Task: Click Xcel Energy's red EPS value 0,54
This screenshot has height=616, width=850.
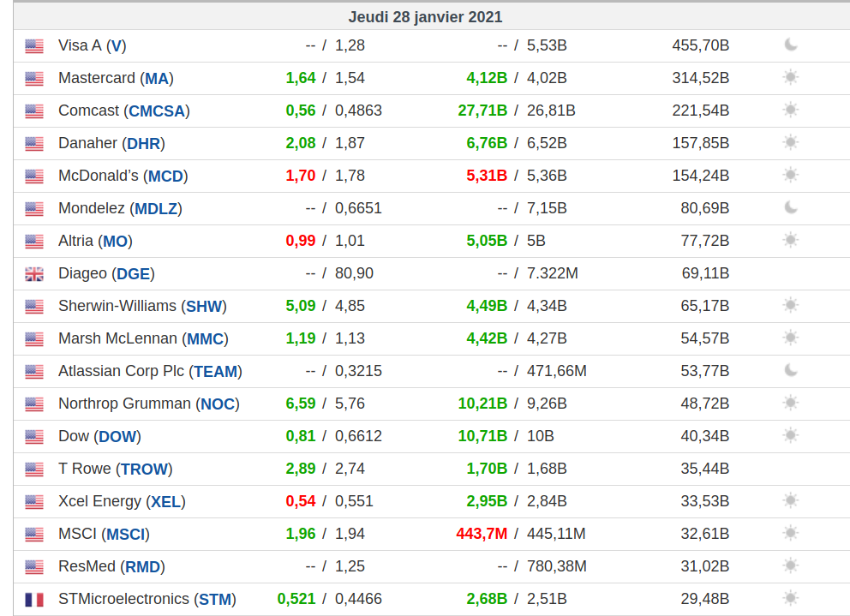Action: [x=300, y=501]
